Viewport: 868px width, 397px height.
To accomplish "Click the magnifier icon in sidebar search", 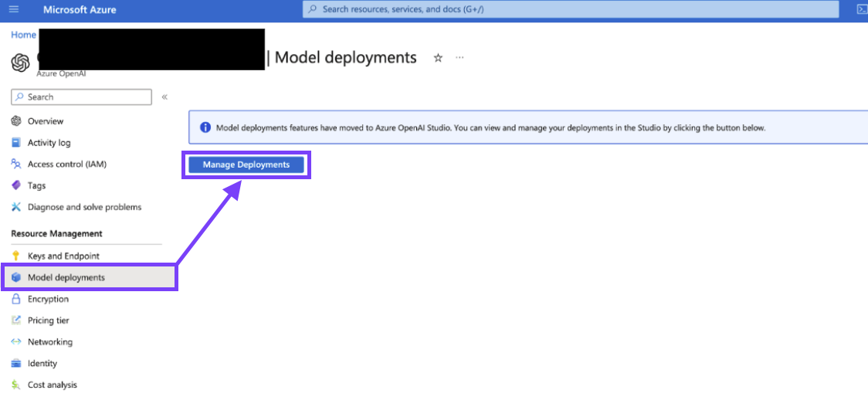I will (20, 97).
